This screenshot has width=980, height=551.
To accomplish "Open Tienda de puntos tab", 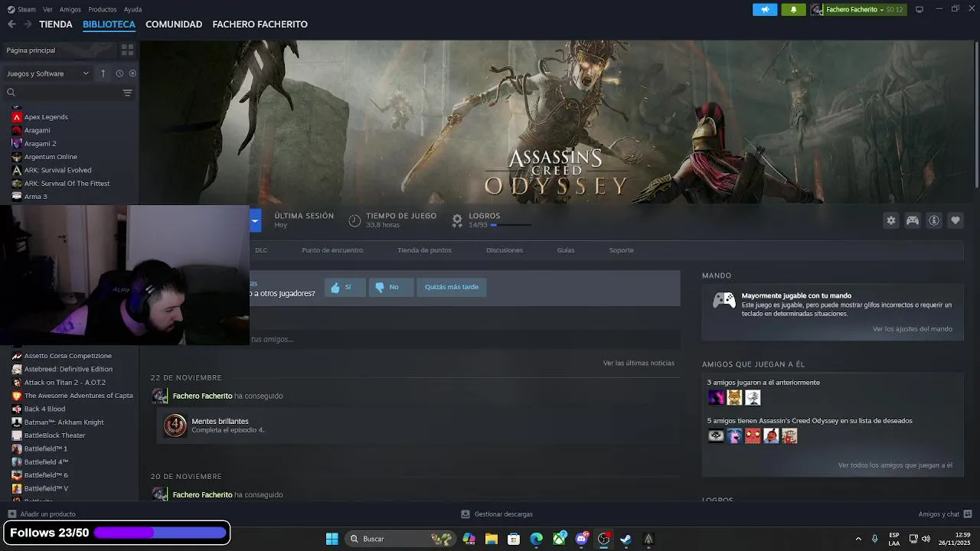I will 424,250.
